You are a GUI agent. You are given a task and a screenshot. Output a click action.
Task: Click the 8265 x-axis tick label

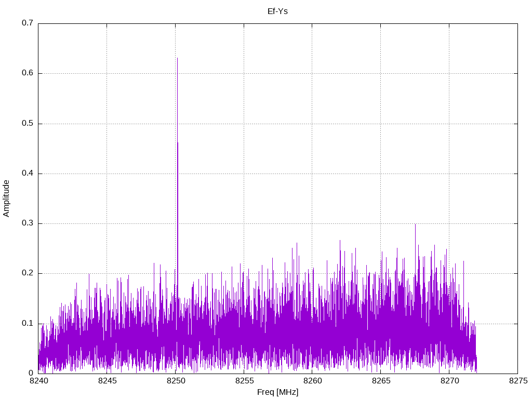click(380, 382)
